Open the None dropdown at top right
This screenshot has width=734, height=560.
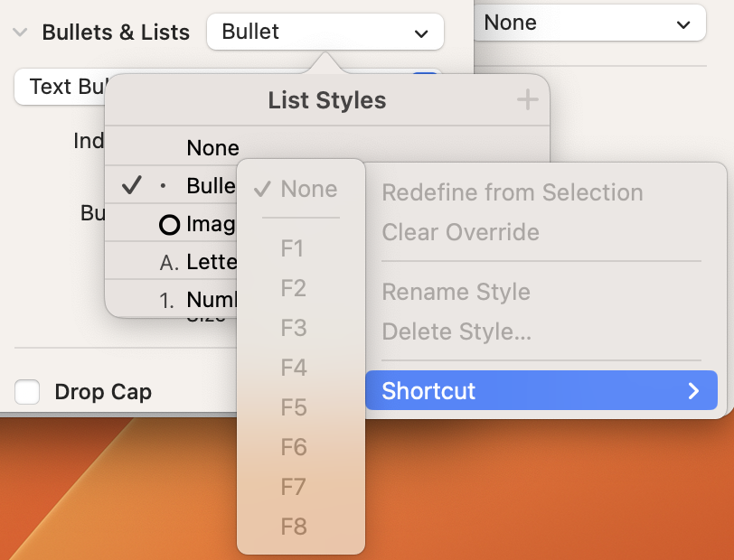pos(590,23)
